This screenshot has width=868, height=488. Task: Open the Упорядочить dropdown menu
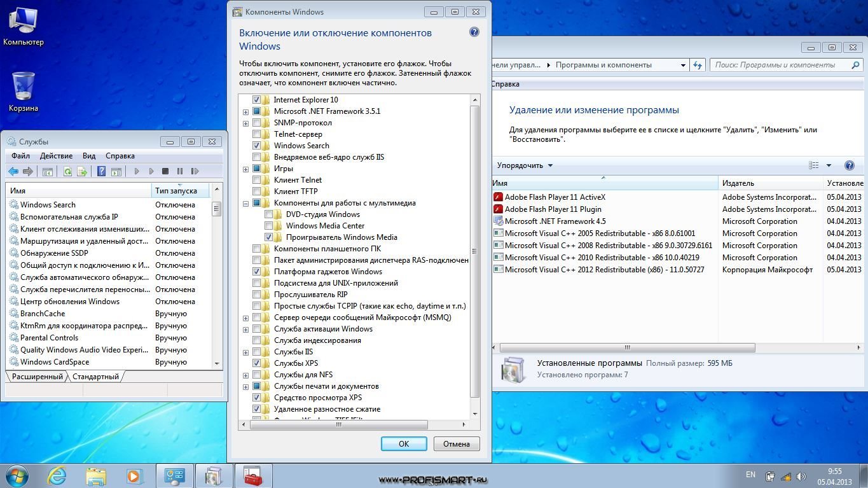(525, 165)
